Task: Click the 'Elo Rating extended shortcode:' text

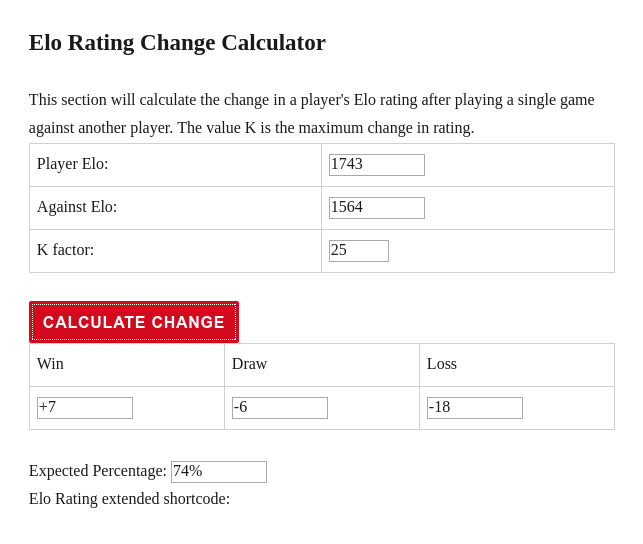Action: point(129,499)
